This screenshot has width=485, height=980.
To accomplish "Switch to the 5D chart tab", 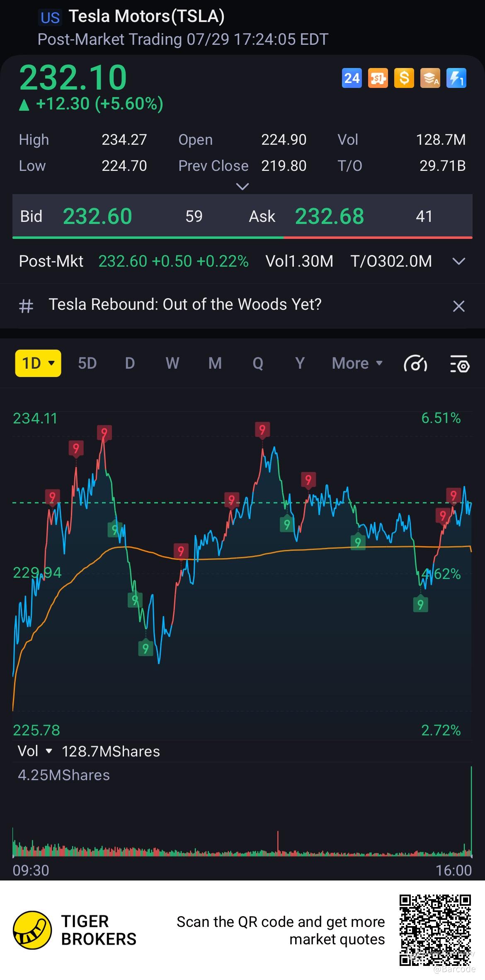I will [x=87, y=363].
